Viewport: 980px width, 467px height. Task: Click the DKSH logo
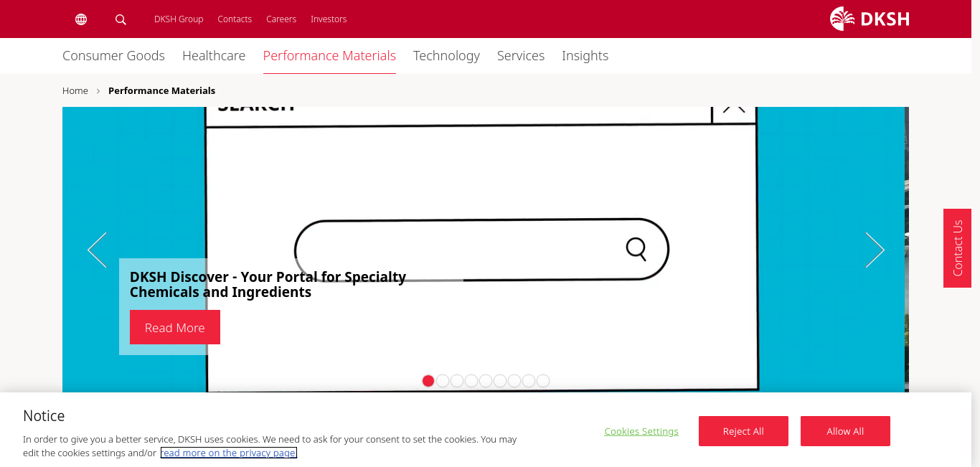pyautogui.click(x=870, y=19)
